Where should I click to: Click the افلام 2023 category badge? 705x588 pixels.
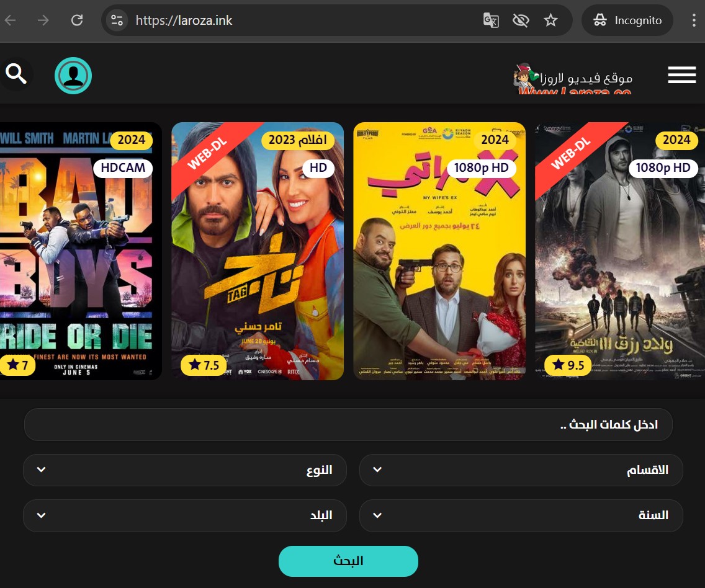[298, 140]
